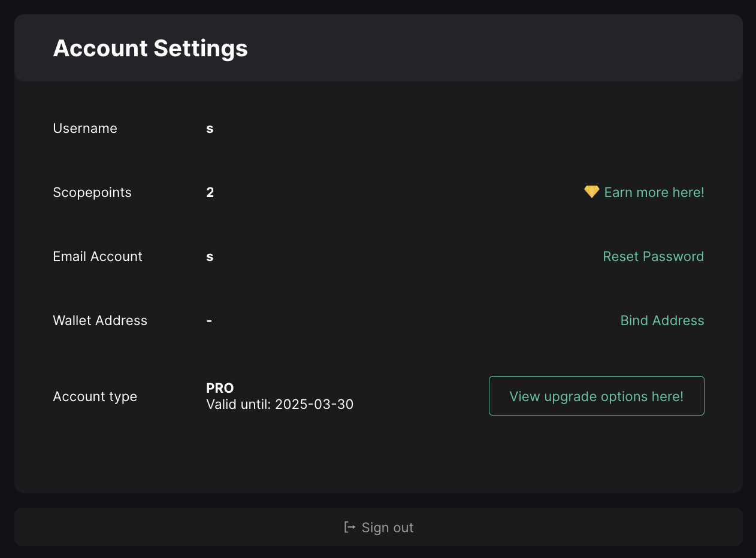Select the 2025-03-30 expiry date
This screenshot has height=558, width=756.
[314, 405]
